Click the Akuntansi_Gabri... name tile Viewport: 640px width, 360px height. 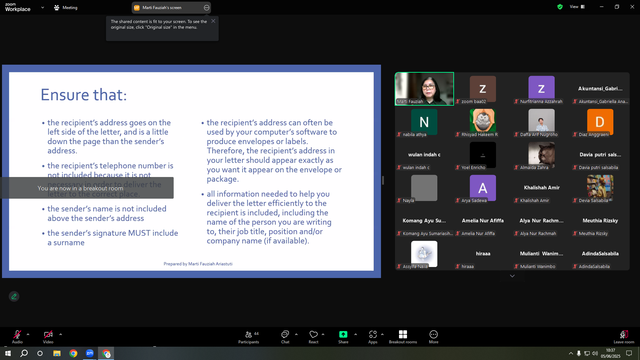600,89
